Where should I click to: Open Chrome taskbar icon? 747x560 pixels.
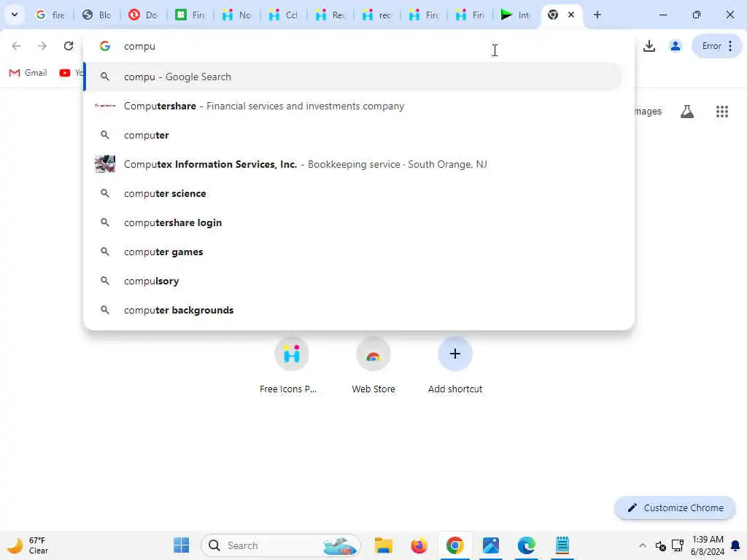point(455,545)
